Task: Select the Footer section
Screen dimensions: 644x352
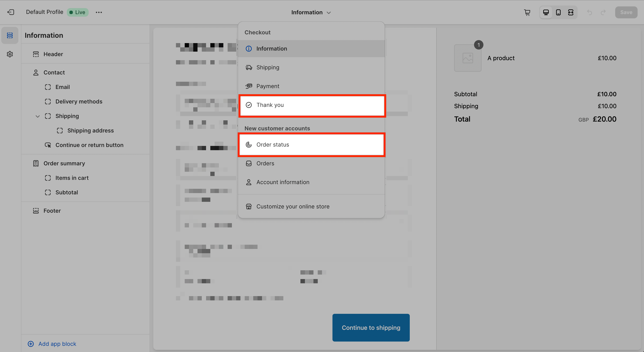Action: pos(52,211)
